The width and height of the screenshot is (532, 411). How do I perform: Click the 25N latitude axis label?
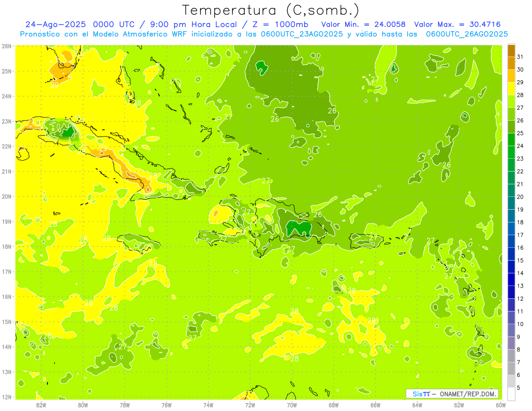point(7,71)
